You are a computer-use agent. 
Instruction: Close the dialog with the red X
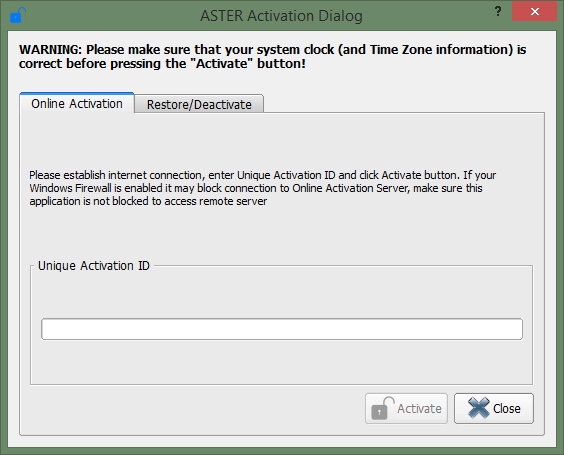tap(535, 12)
